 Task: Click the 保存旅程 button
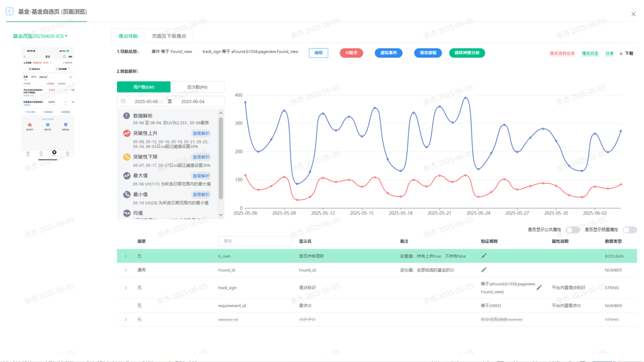pos(428,53)
